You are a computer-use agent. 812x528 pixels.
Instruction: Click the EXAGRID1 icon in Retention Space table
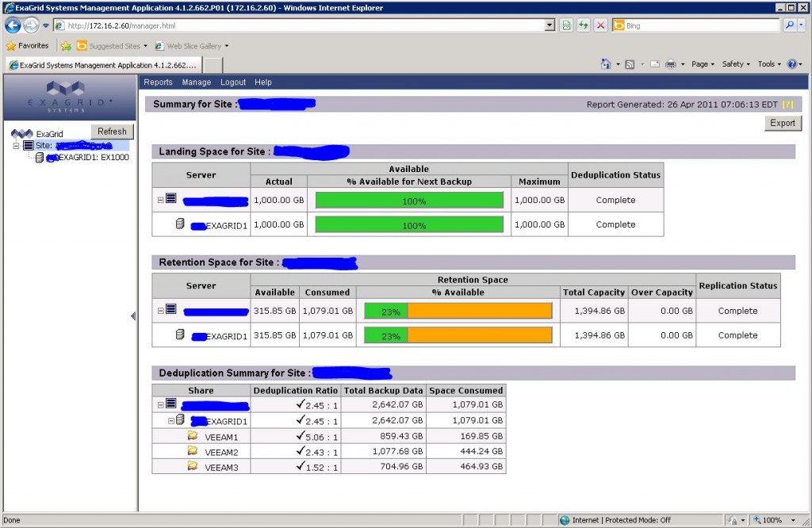(x=180, y=335)
